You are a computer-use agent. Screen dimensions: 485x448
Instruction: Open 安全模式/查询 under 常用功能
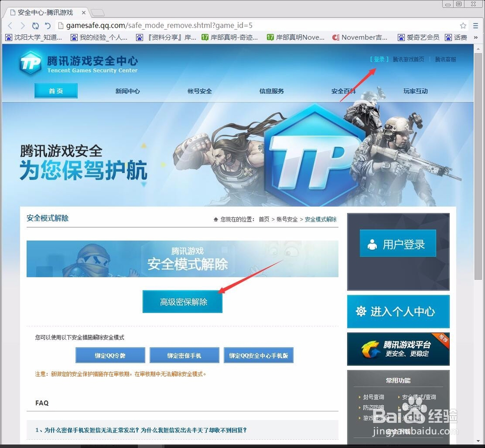(x=419, y=397)
